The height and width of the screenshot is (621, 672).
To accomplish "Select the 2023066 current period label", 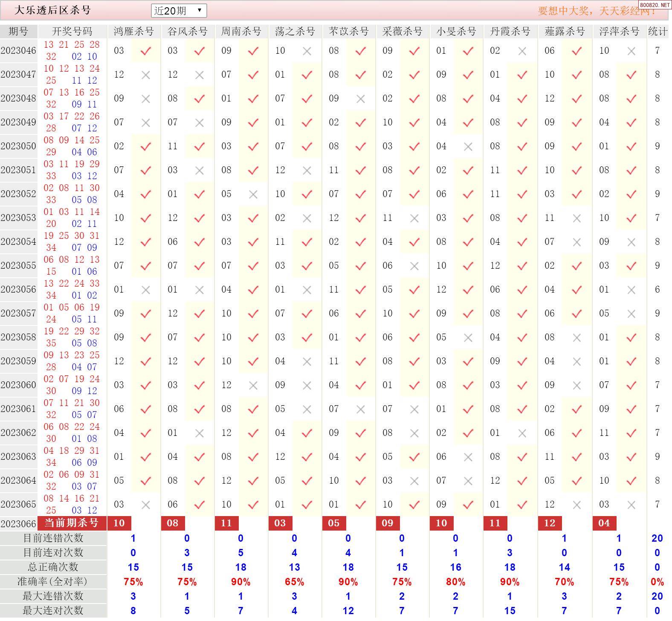I will pos(18,523).
